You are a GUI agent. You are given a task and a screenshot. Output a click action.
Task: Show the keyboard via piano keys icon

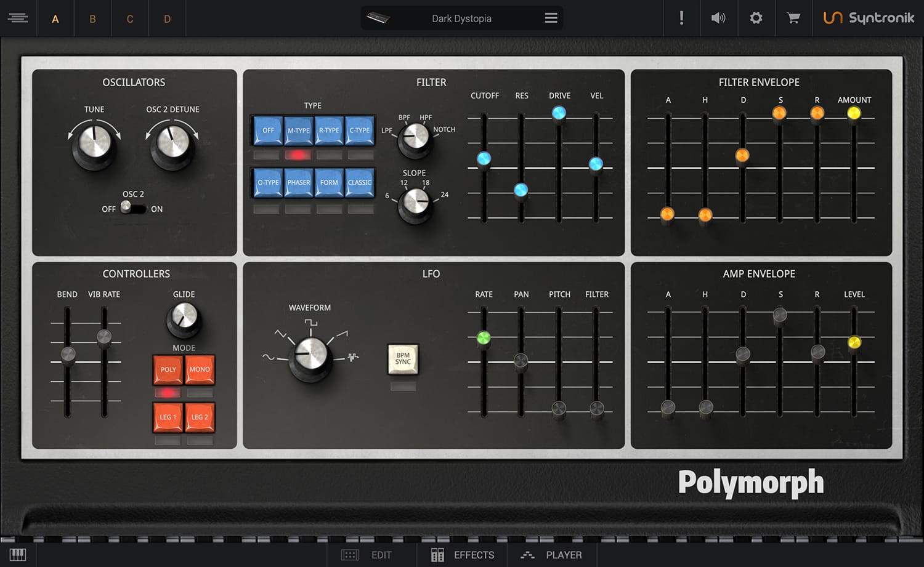coord(18,555)
